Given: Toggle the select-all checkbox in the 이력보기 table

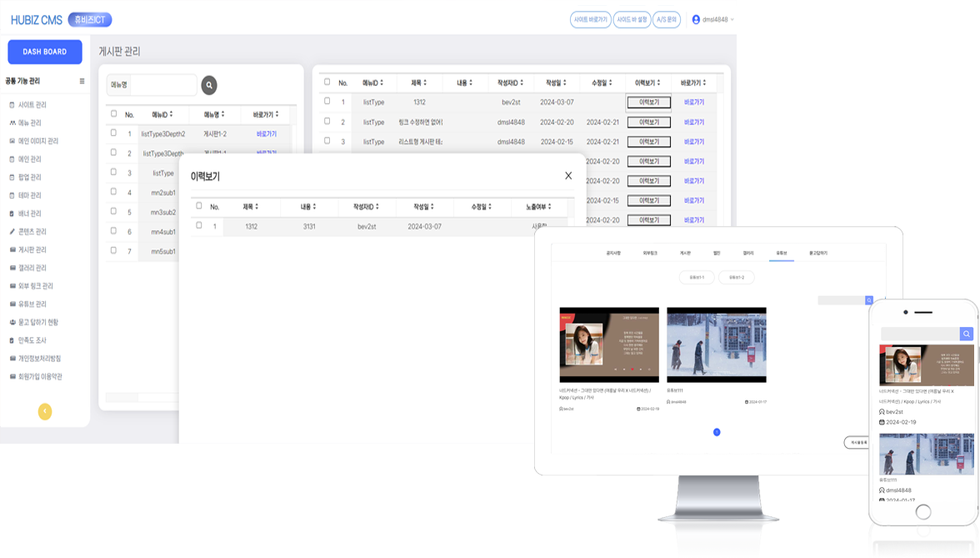Looking at the screenshot, I should click(198, 205).
